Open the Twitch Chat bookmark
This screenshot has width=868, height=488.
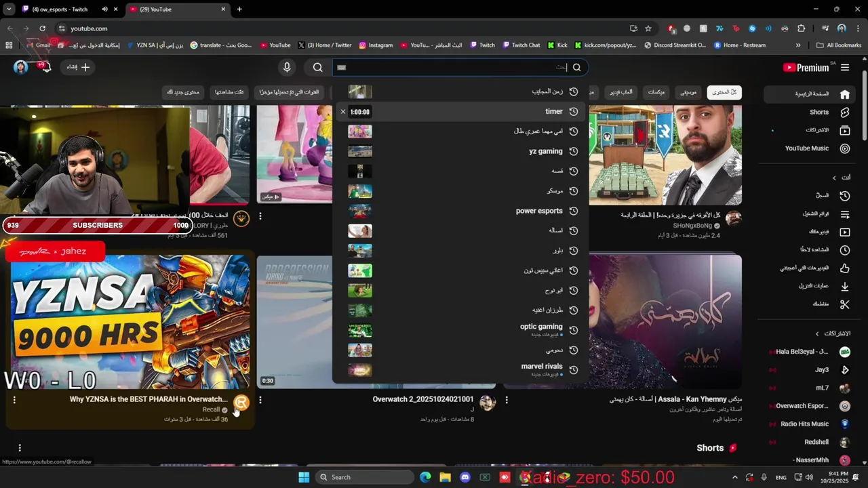point(521,45)
